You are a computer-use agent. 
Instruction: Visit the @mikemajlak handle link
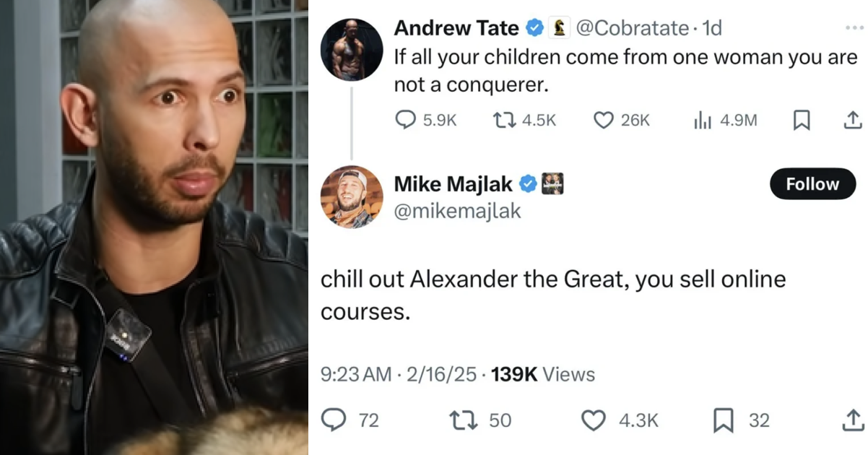pyautogui.click(x=457, y=210)
